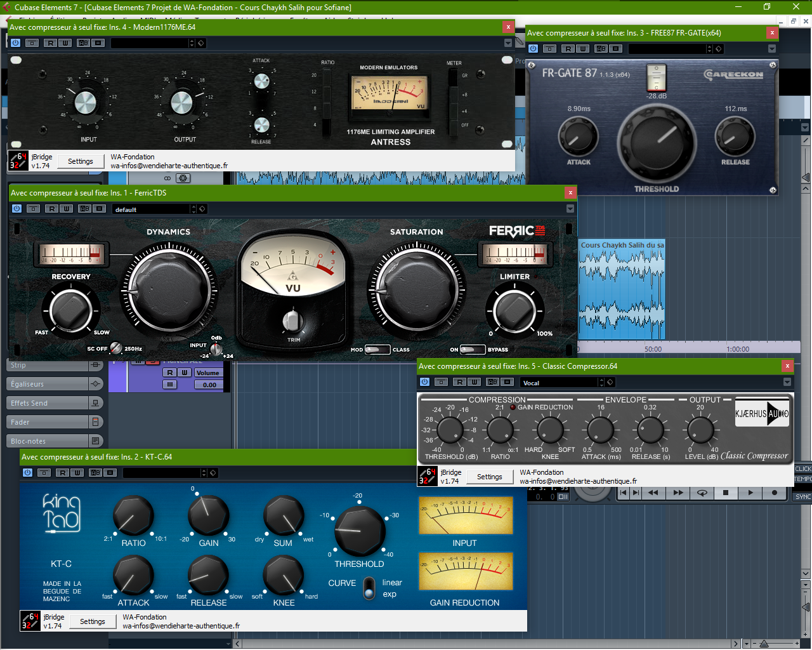Enable Write automation in Modern1176ME window
This screenshot has width=812, height=650.
point(65,43)
